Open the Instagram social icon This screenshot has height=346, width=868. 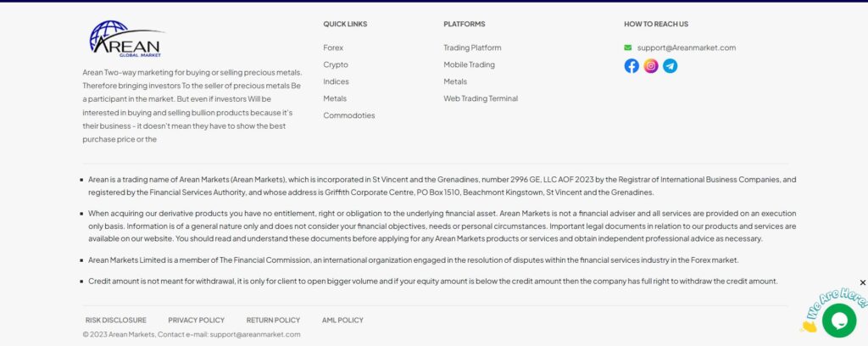pyautogui.click(x=651, y=66)
